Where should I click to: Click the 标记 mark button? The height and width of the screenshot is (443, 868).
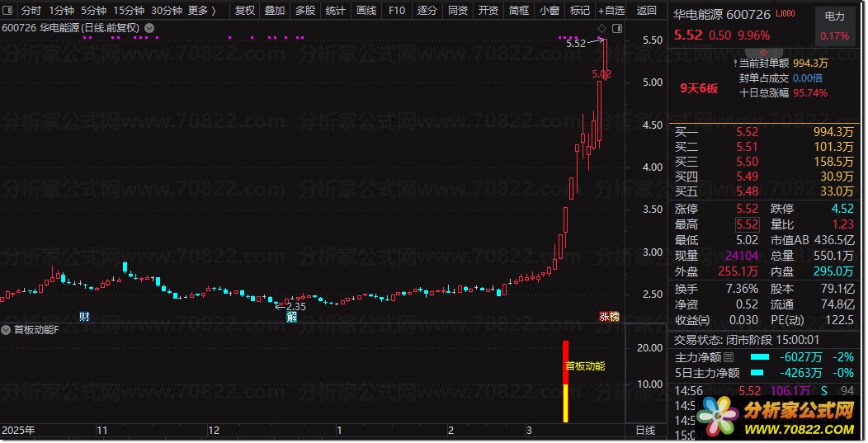[579, 11]
